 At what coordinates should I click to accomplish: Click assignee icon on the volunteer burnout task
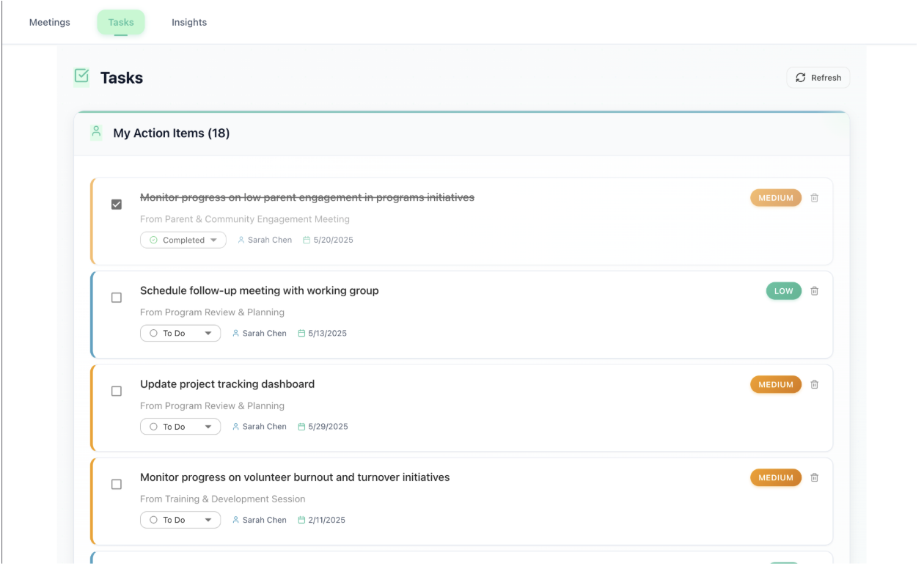(x=236, y=520)
